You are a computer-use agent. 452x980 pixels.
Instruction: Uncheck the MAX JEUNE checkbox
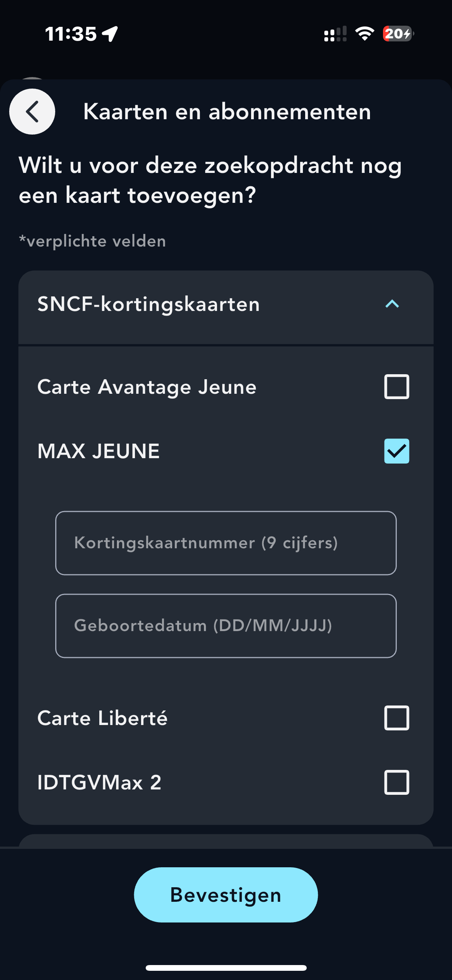point(396,451)
